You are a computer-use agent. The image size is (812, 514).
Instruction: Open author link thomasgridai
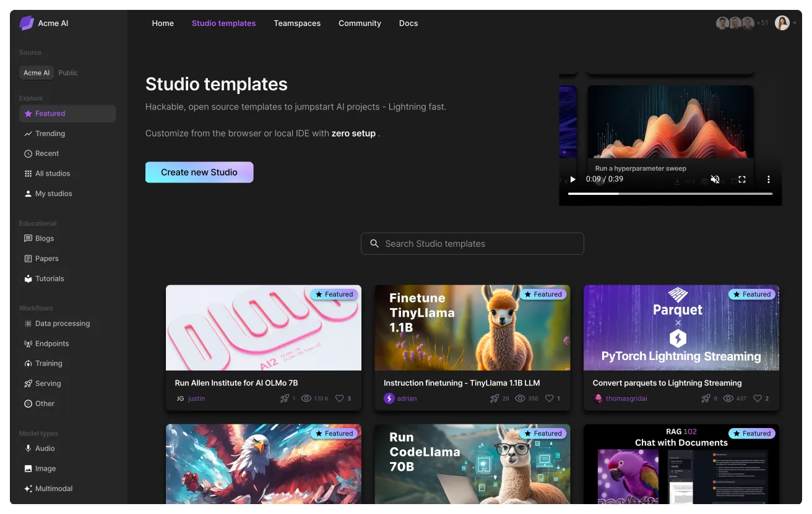coord(626,399)
